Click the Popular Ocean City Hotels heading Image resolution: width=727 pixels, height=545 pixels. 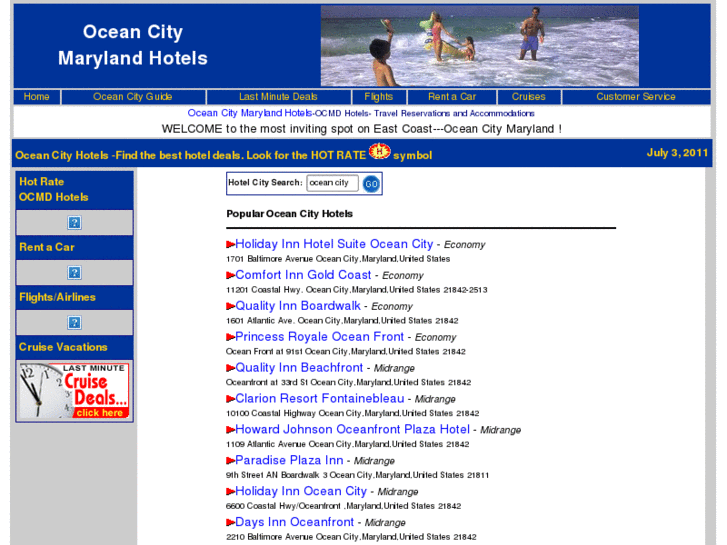tap(289, 214)
